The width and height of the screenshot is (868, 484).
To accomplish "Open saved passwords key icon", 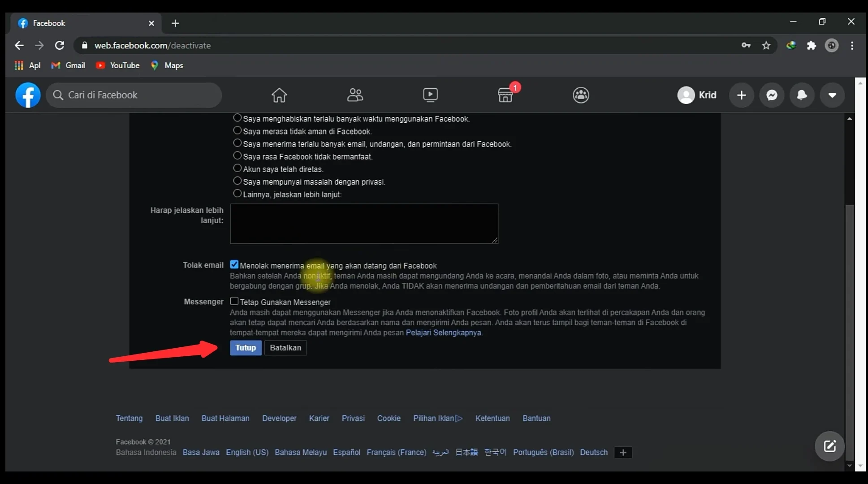I will pyautogui.click(x=746, y=45).
